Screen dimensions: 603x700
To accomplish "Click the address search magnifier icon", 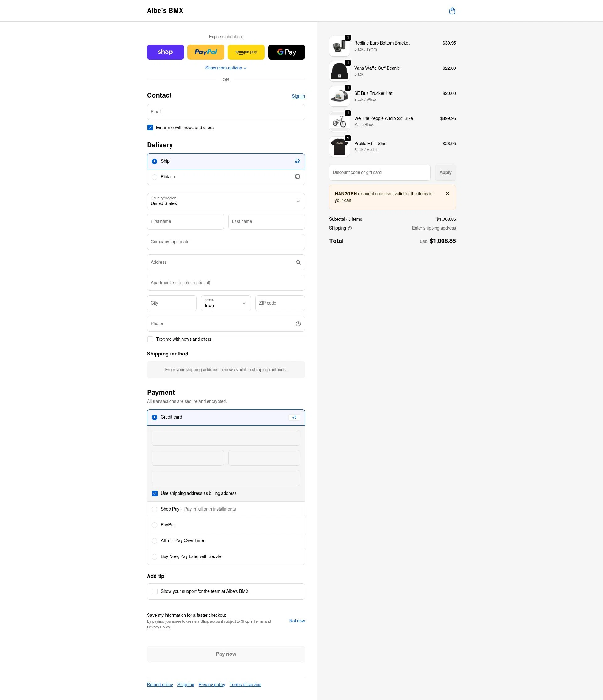I will coord(298,262).
